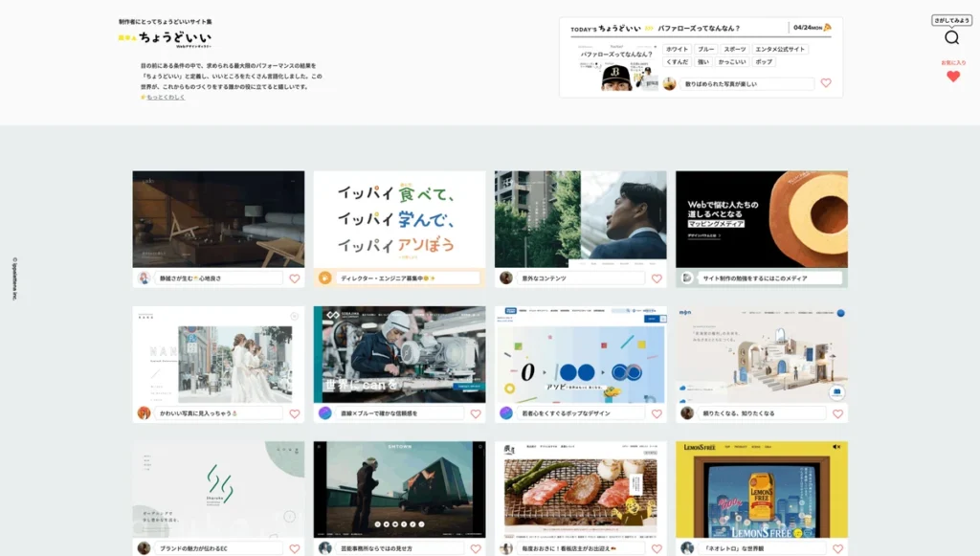Select the スポーツ tag

click(x=734, y=50)
